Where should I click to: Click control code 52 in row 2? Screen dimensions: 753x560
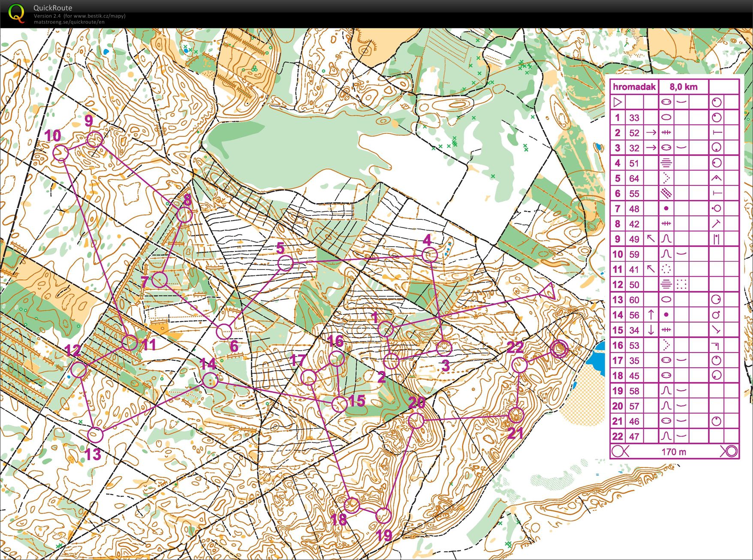click(x=634, y=133)
